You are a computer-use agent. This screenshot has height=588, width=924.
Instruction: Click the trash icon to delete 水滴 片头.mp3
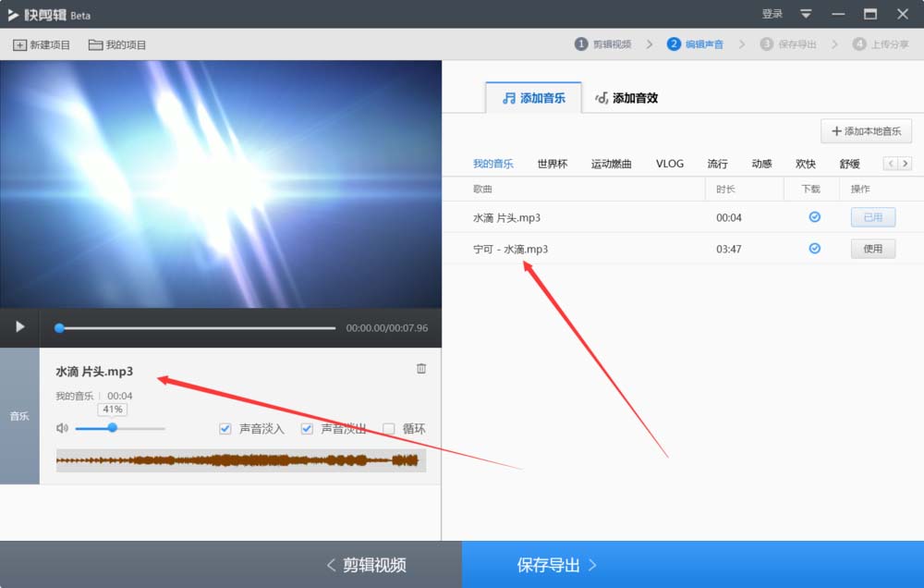pyautogui.click(x=420, y=368)
